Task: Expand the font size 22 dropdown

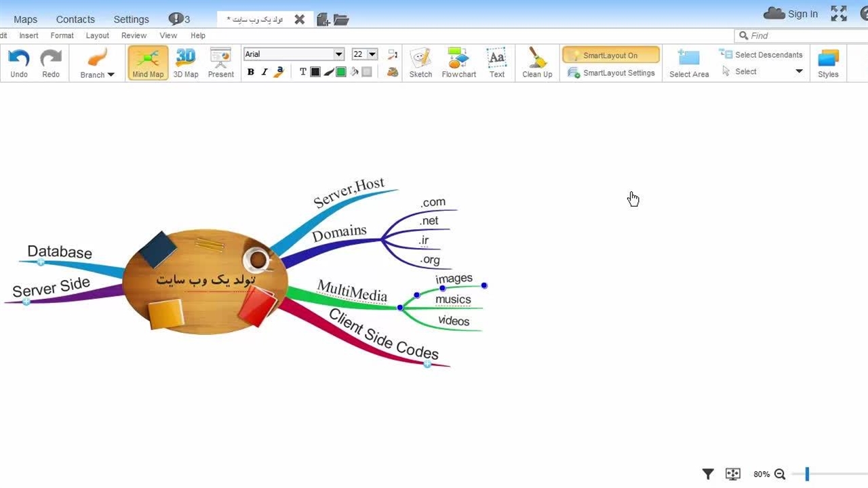Action: pyautogui.click(x=372, y=54)
